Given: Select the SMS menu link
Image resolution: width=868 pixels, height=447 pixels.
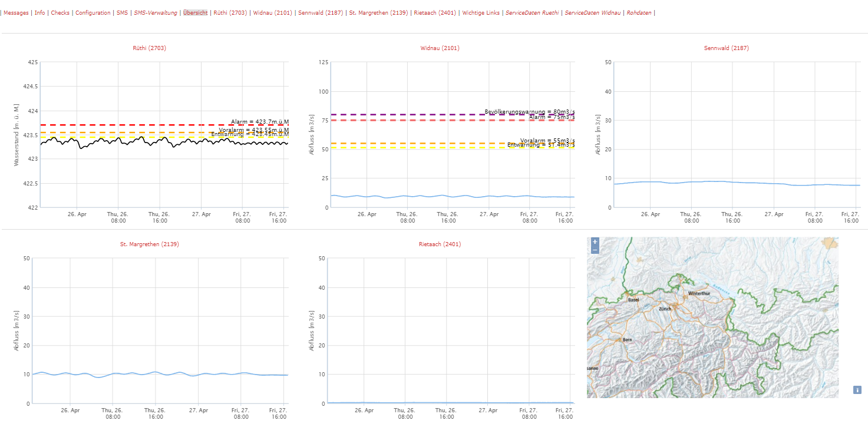Looking at the screenshot, I should coord(122,13).
